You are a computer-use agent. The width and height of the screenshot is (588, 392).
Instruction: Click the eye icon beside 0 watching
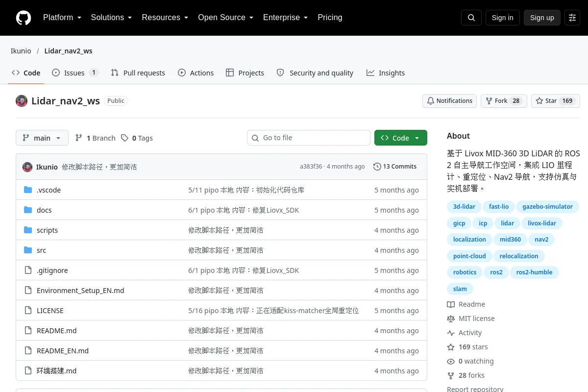[x=451, y=361]
